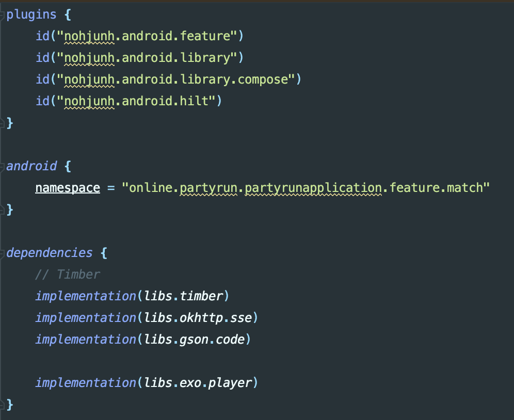Click the fold end marker closing plugins

[x=2, y=123]
